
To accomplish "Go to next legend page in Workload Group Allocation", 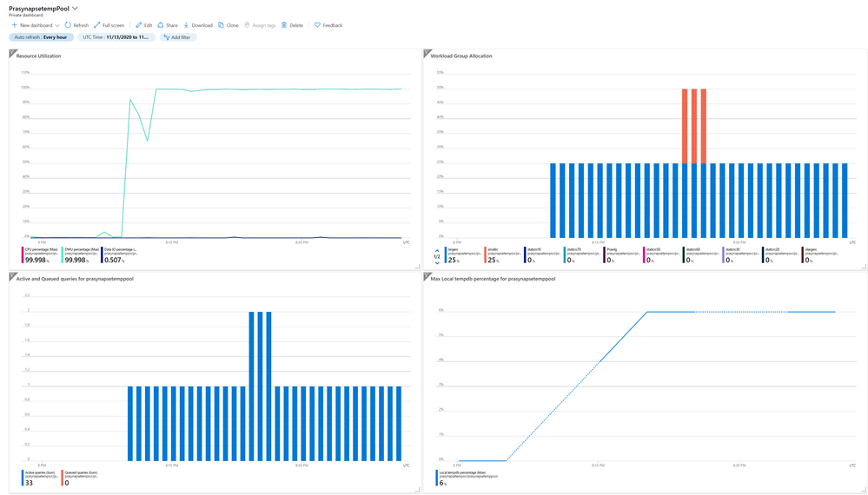I will (x=437, y=263).
